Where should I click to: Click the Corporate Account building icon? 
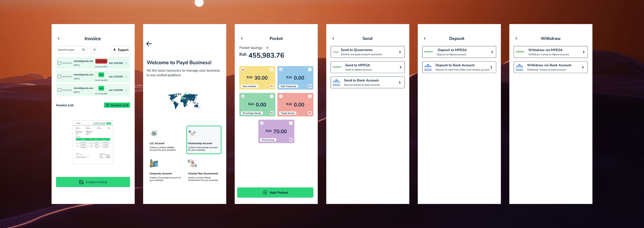pyautogui.click(x=154, y=163)
